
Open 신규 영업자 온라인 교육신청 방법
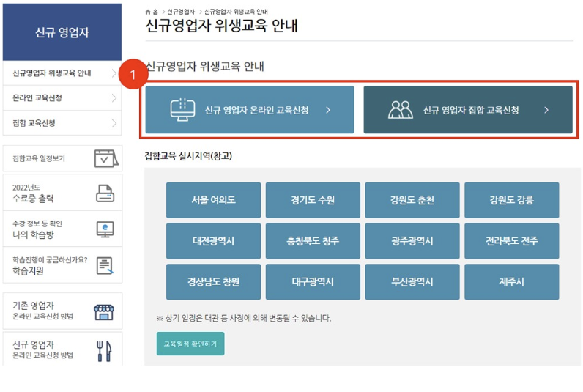pyautogui.click(x=62, y=350)
